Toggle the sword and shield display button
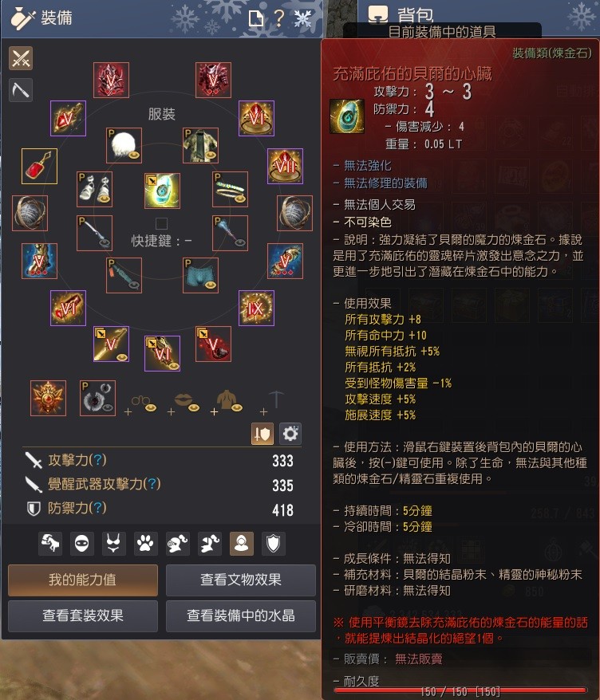Screen dimensions: 600x700 click(x=262, y=434)
